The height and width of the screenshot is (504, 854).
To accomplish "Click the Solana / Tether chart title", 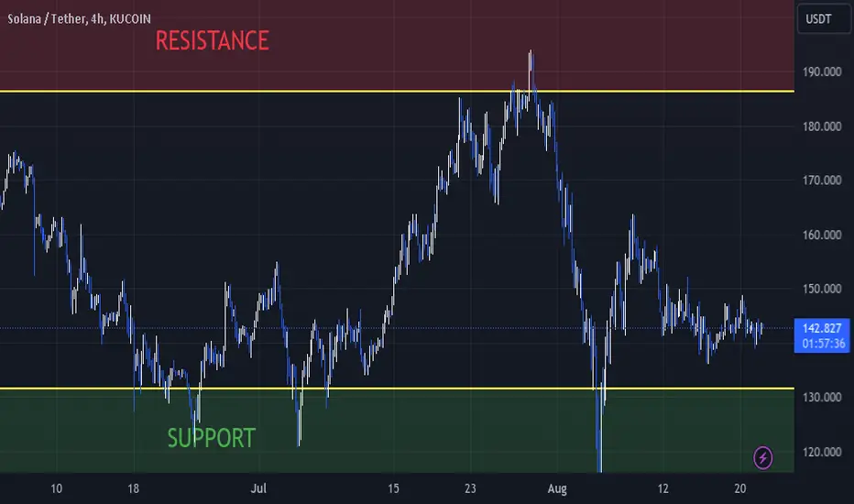I will [x=79, y=19].
